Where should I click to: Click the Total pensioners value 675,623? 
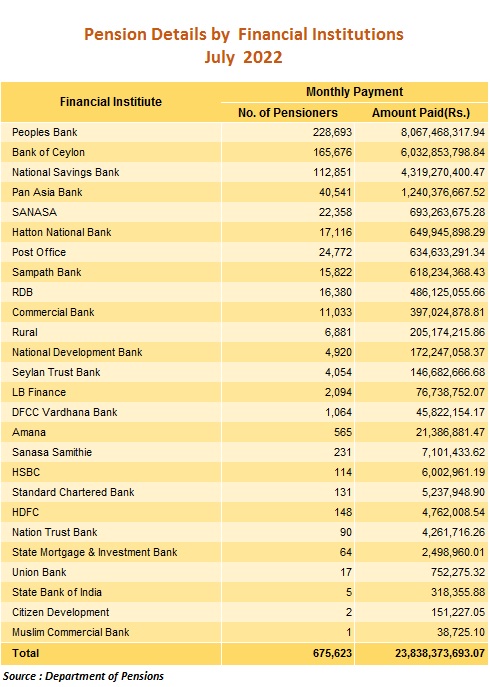332,653
